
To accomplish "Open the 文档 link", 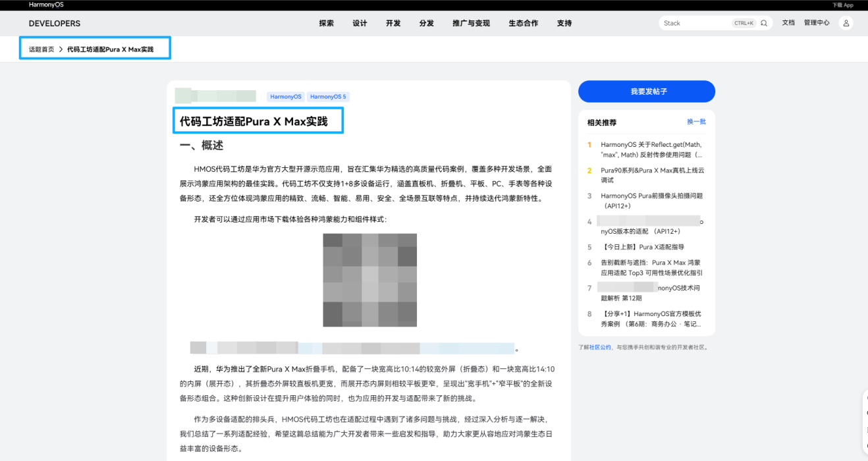I will click(788, 22).
